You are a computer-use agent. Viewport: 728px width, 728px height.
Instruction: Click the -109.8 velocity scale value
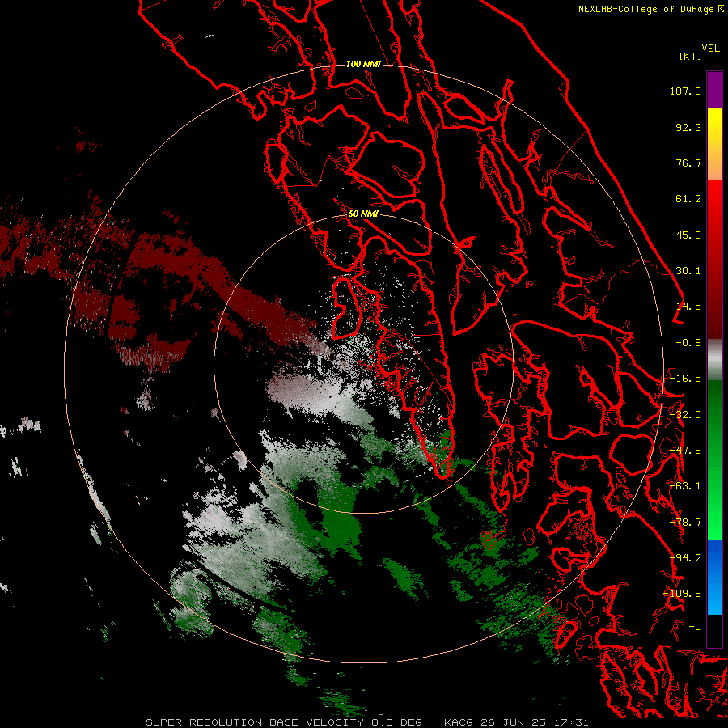[683, 594]
